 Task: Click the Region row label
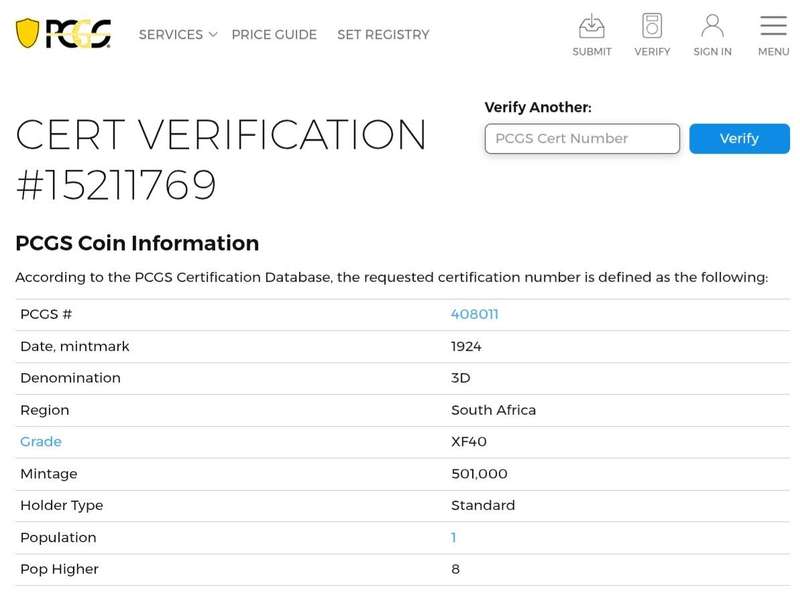pos(44,411)
